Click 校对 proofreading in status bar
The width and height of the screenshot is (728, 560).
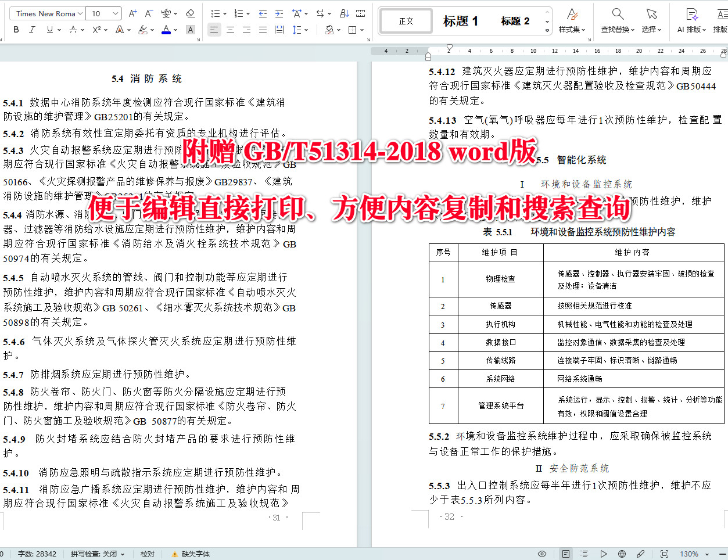148,554
